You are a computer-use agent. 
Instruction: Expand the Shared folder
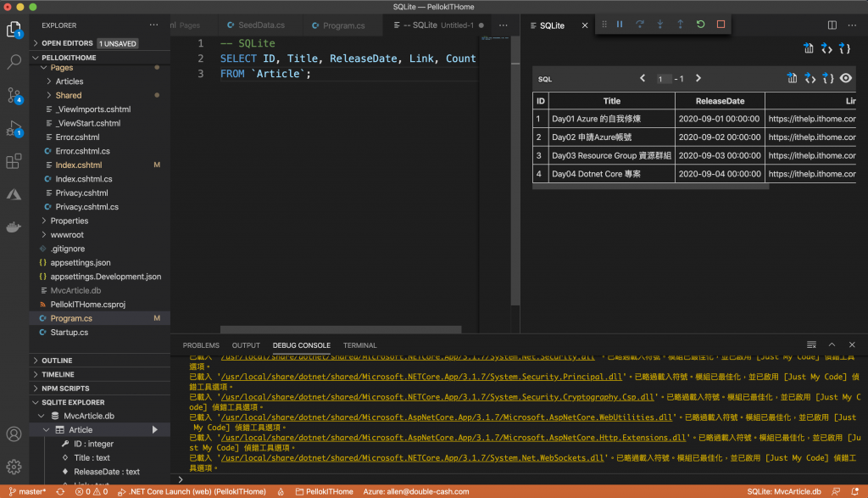[68, 95]
